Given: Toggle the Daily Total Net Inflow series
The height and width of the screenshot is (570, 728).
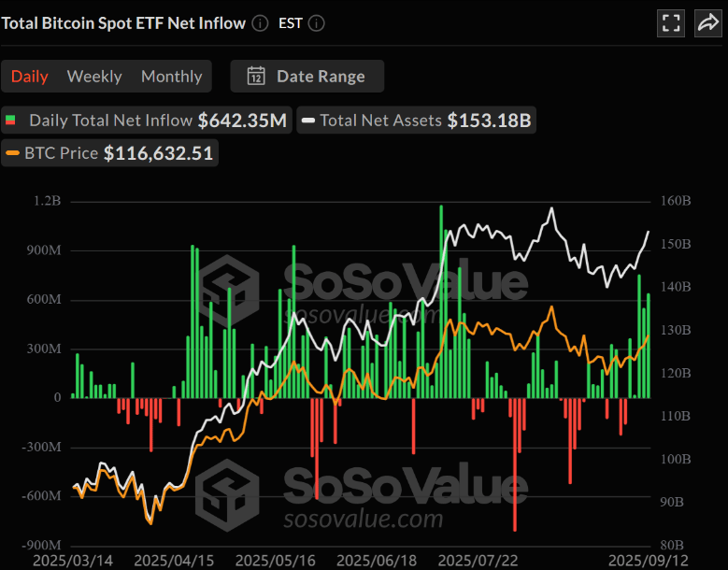Looking at the screenshot, I should pos(148,121).
